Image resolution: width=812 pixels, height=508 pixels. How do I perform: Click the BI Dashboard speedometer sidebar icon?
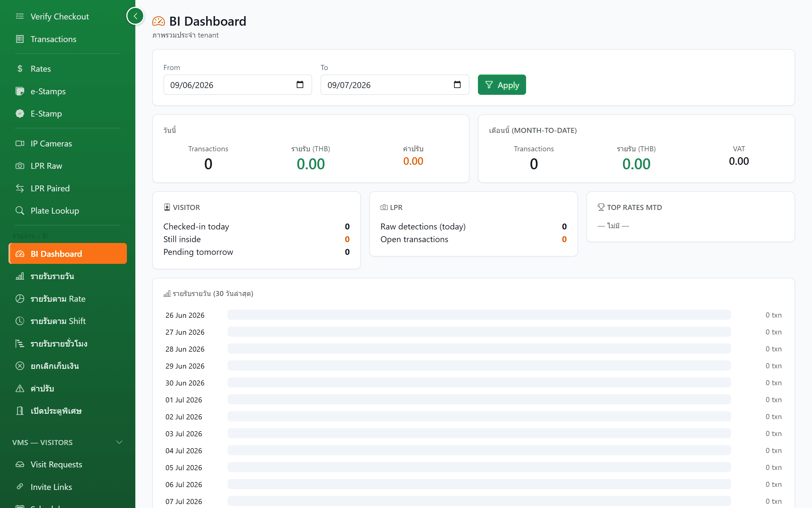point(20,254)
